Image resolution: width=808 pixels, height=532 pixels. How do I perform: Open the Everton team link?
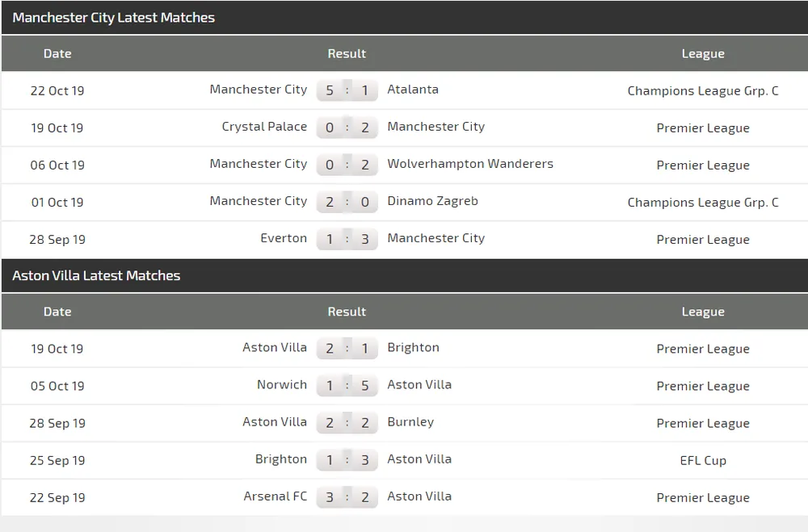point(284,238)
